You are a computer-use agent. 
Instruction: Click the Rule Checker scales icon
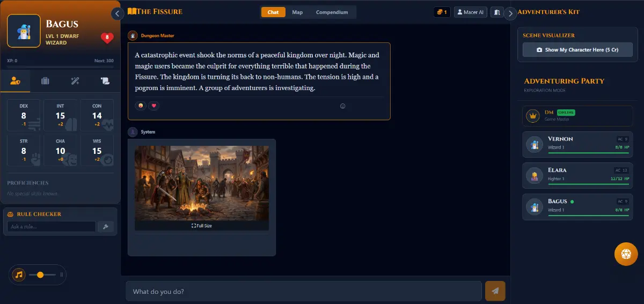pos(10,214)
